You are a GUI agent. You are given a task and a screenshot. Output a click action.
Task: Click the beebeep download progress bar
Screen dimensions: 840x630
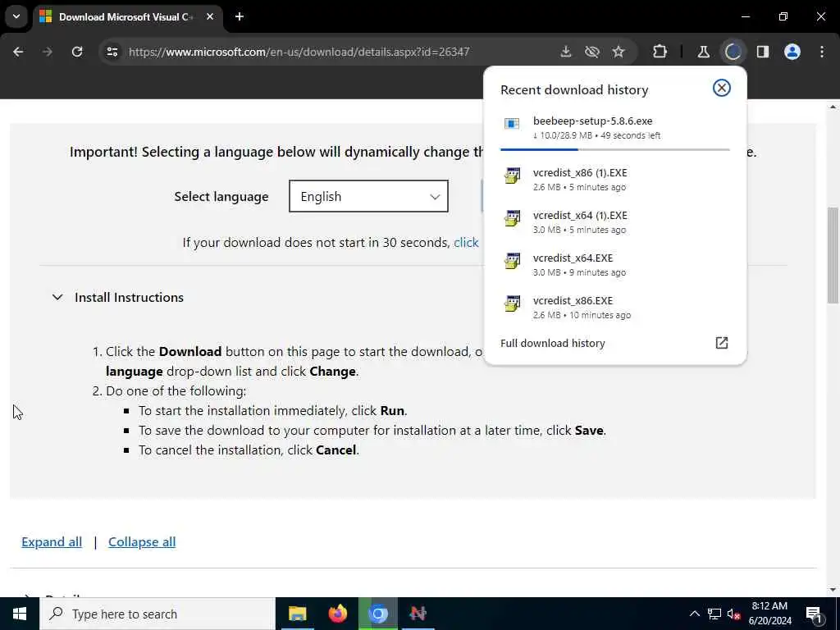tap(615, 149)
